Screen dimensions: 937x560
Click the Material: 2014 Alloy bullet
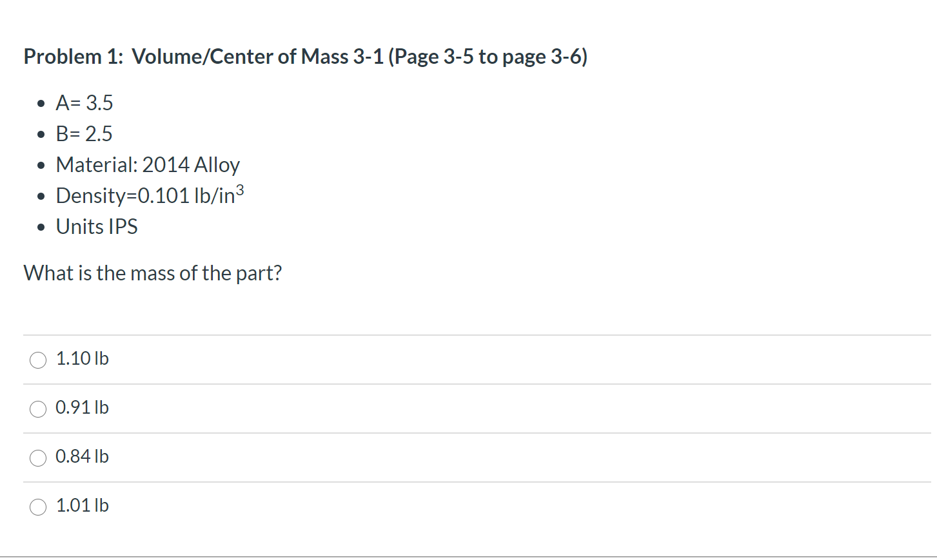148,165
